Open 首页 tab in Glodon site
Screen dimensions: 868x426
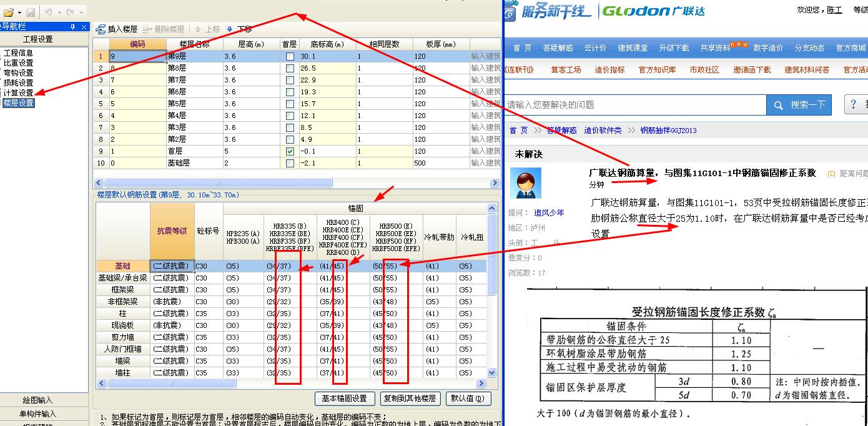pyautogui.click(x=522, y=48)
